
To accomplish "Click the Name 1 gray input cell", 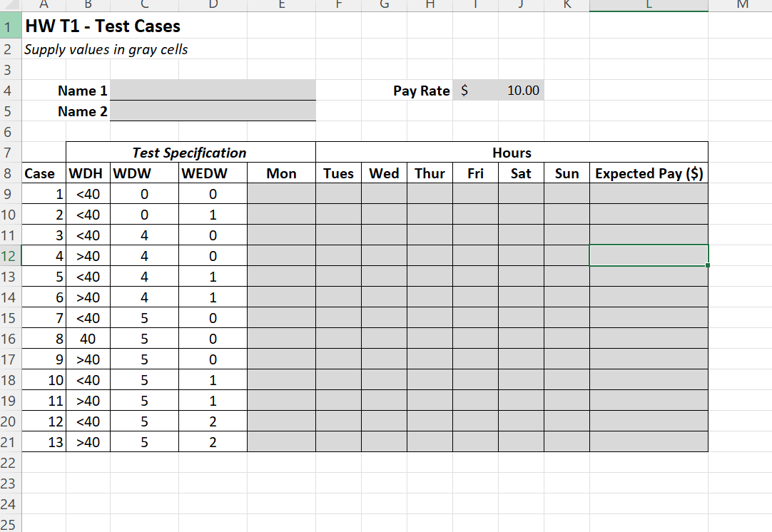I will click(212, 91).
